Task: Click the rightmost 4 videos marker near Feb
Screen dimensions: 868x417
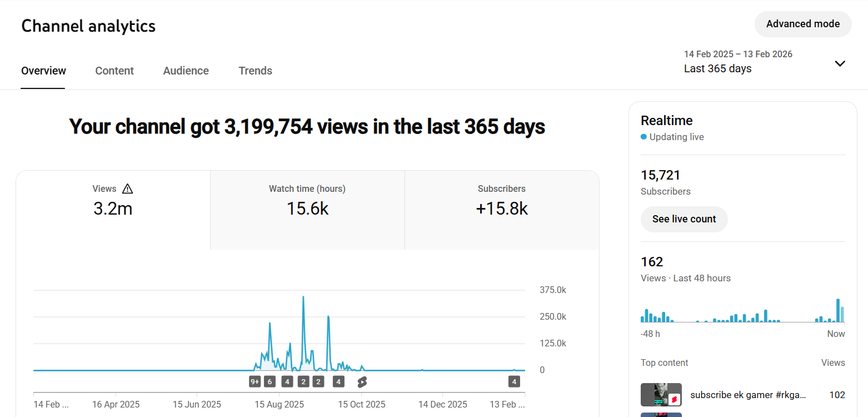Action: [514, 382]
